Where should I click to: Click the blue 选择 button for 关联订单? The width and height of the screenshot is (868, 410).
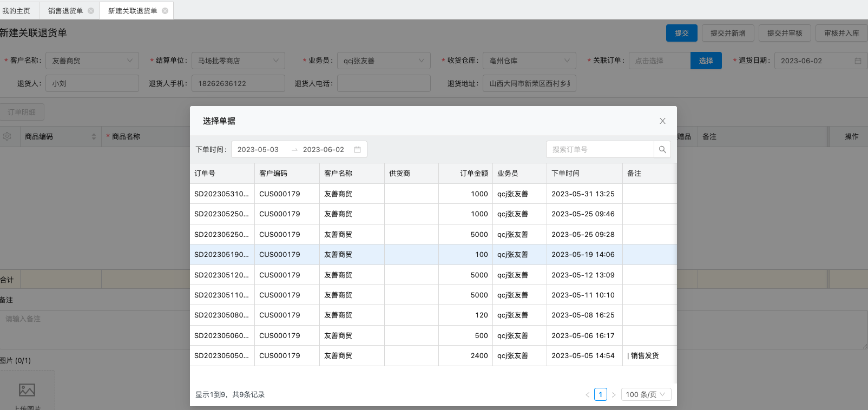(x=706, y=61)
